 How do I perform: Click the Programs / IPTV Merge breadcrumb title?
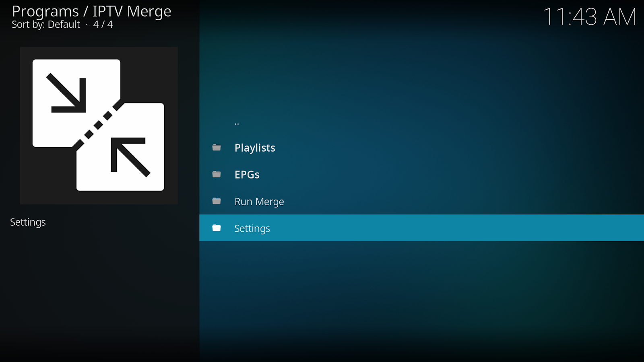tap(91, 11)
